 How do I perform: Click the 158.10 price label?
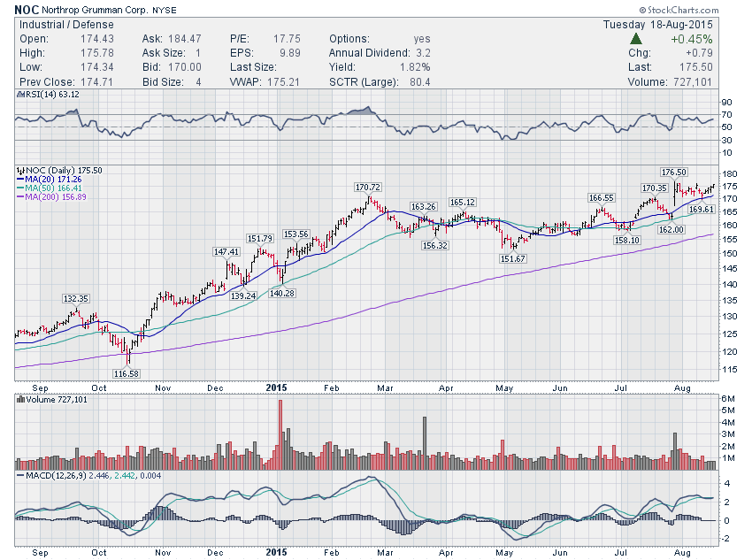(x=627, y=241)
